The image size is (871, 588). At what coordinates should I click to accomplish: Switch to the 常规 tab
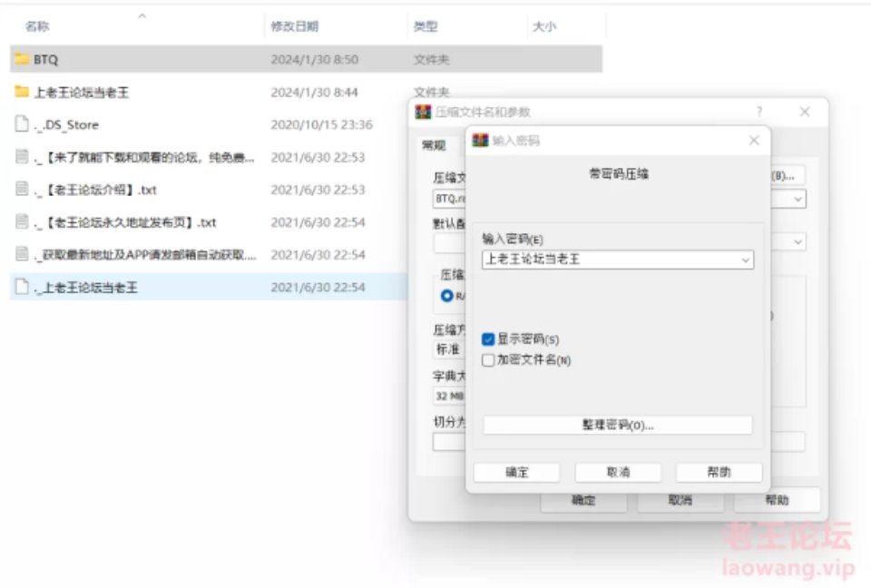tap(434, 144)
